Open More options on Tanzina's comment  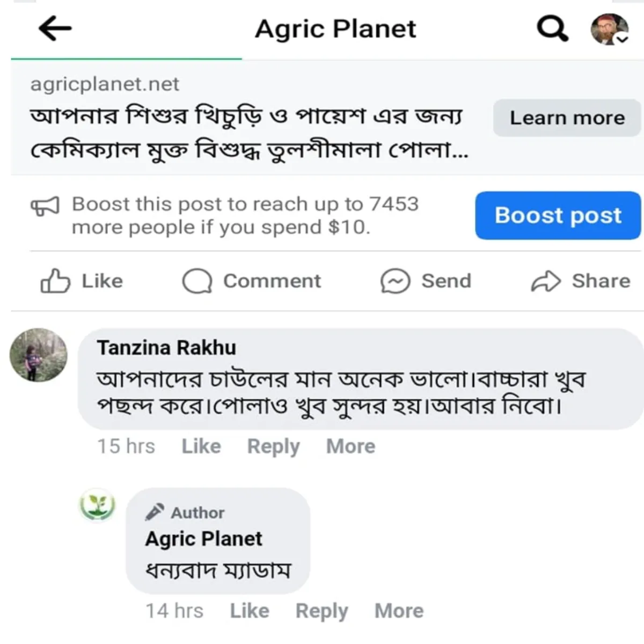pyautogui.click(x=351, y=446)
